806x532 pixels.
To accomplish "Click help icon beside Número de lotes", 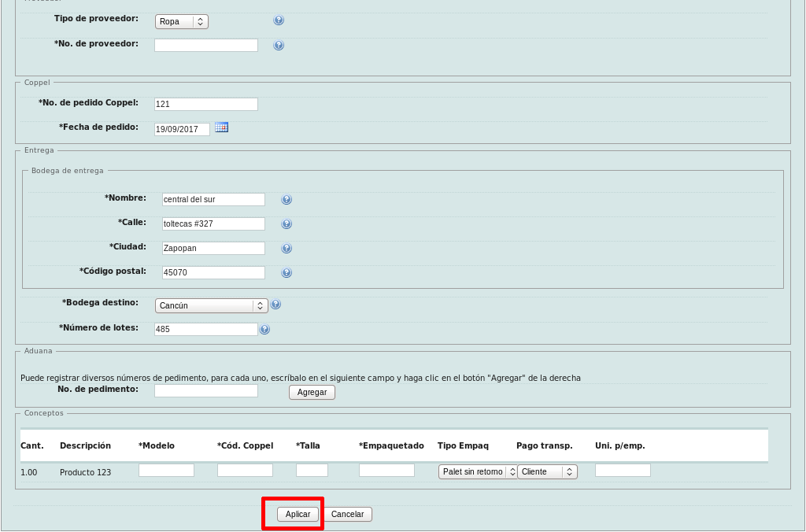I will coord(264,330).
